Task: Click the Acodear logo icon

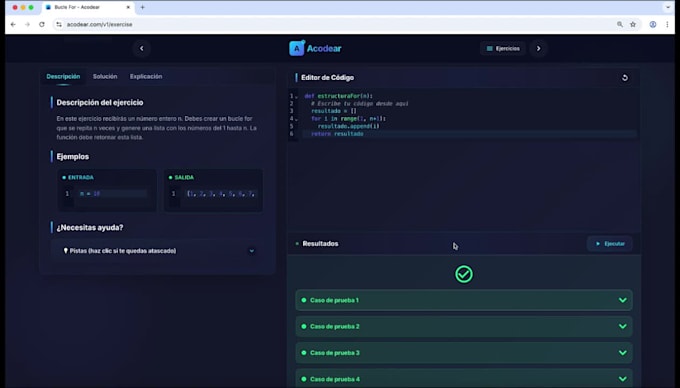Action: click(297, 48)
